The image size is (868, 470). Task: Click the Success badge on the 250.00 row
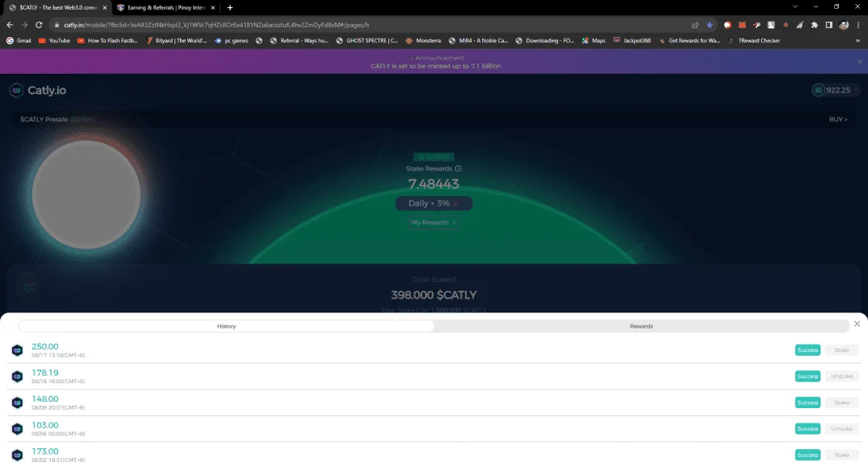pos(808,349)
